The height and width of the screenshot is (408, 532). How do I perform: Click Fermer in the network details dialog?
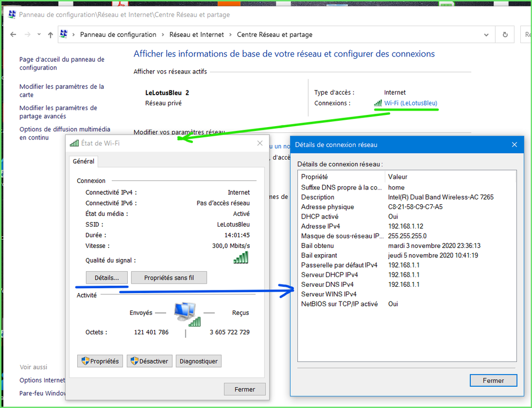493,380
